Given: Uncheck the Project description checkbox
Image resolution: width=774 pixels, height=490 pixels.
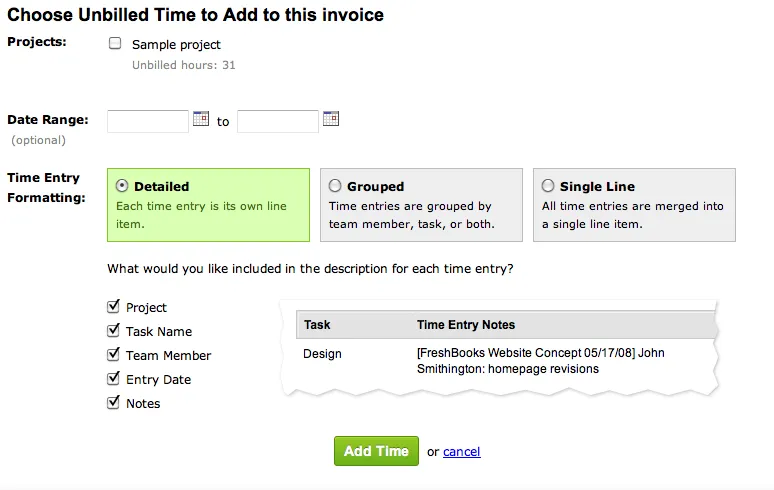Looking at the screenshot, I should 113,307.
